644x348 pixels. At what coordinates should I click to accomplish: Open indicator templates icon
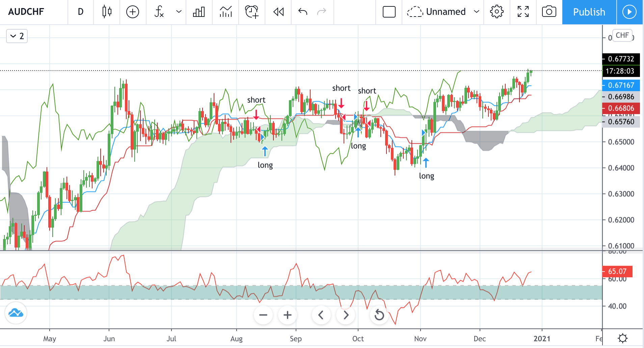pyautogui.click(x=225, y=12)
